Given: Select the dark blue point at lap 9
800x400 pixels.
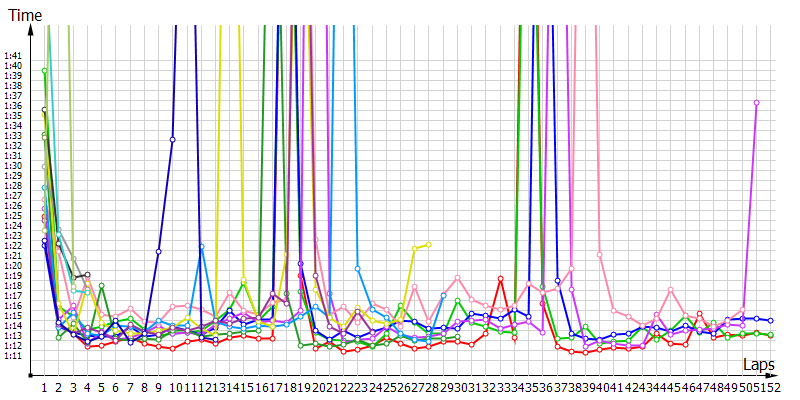Looking at the screenshot, I should point(158,252).
